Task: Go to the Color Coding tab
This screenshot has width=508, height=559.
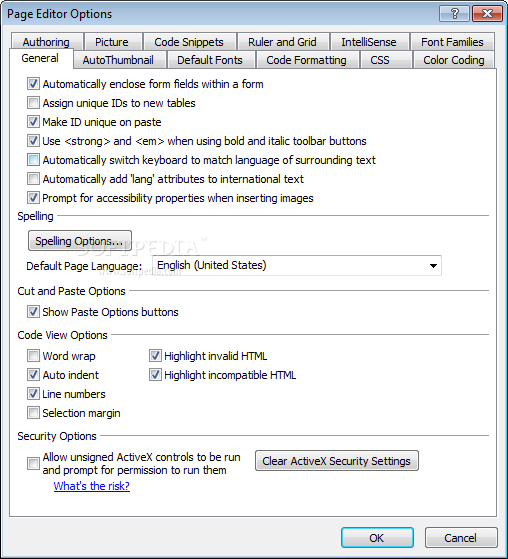Action: 453,60
